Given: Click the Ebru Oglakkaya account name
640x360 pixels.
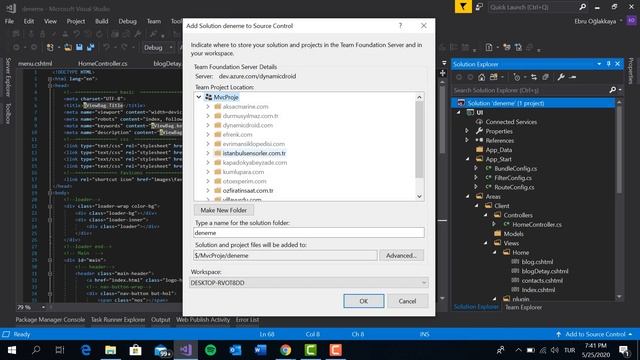Looking at the screenshot, I should pyautogui.click(x=595, y=21).
